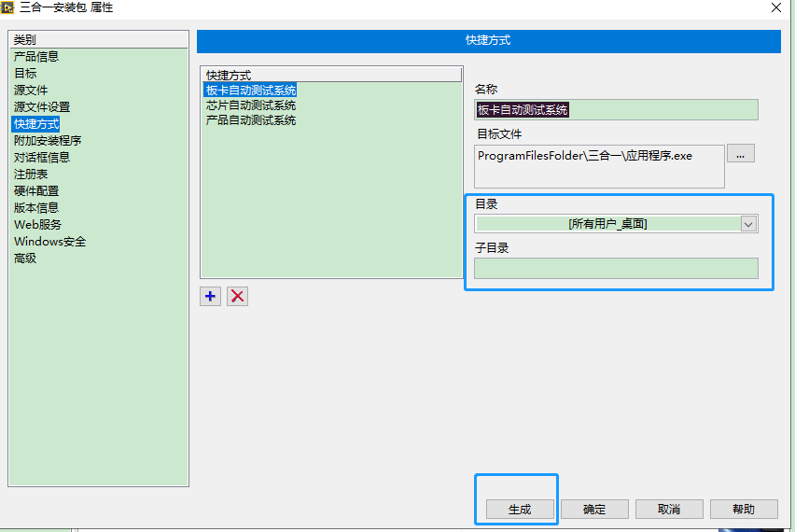Screen dimensions: 795x532
Task: Open help with the 帮助 button
Action: (744, 510)
